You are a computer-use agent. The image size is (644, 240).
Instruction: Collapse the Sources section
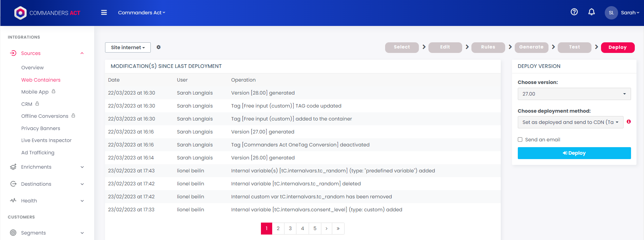[82, 53]
